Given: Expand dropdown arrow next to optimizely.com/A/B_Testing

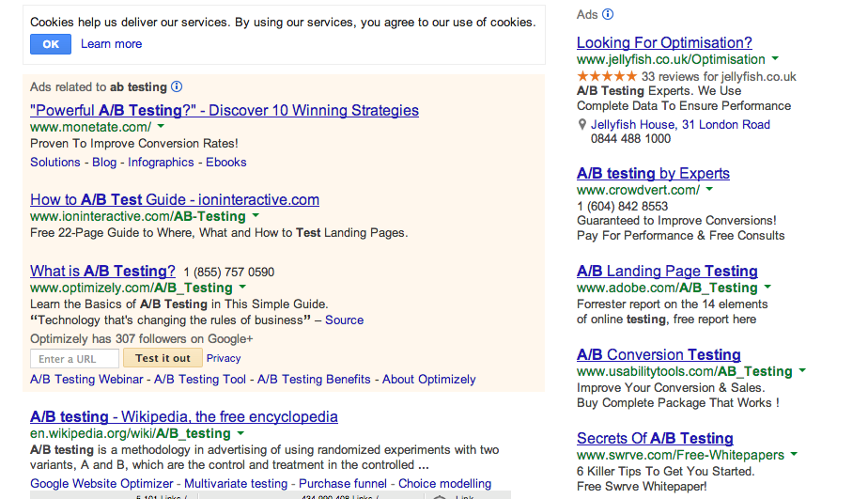Looking at the screenshot, I should coord(242,287).
